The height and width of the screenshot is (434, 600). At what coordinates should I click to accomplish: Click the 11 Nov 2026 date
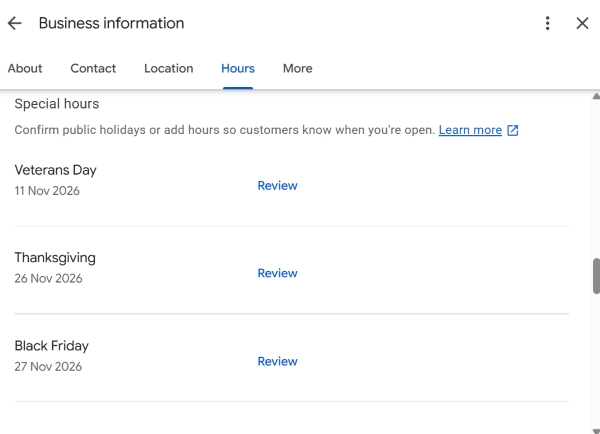(x=47, y=191)
